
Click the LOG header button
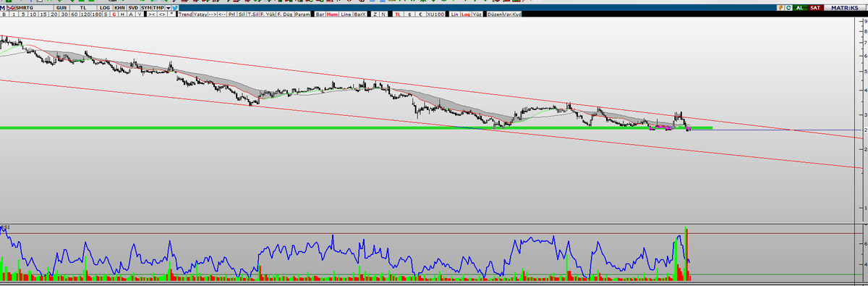point(105,8)
